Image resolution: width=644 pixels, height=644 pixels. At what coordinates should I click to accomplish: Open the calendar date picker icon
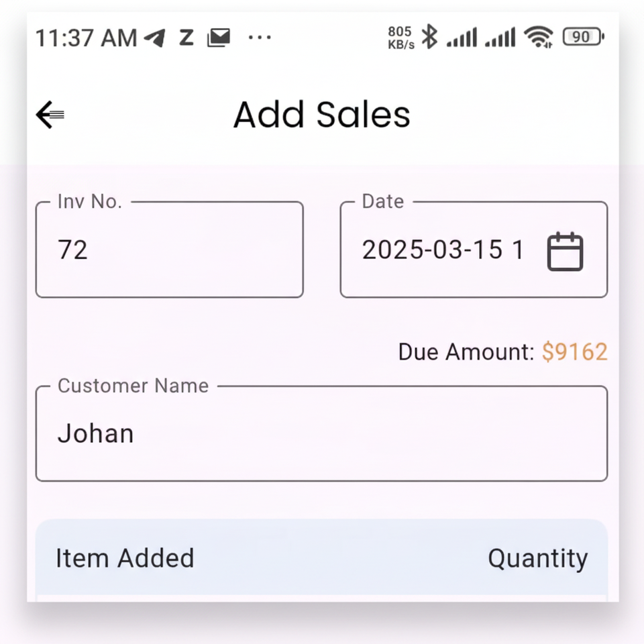[x=565, y=252]
